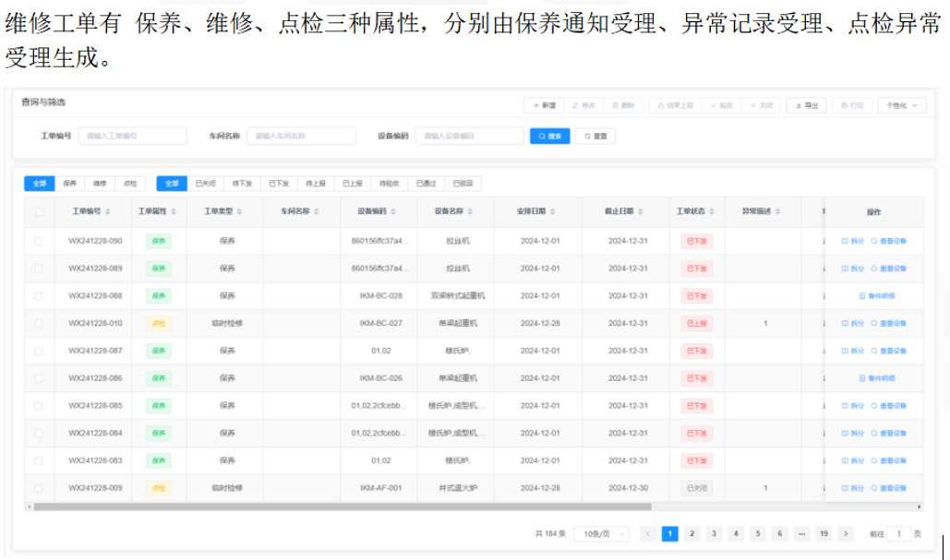Click the 新增 button to create work order
The width and height of the screenshot is (950, 560).
coord(545,104)
